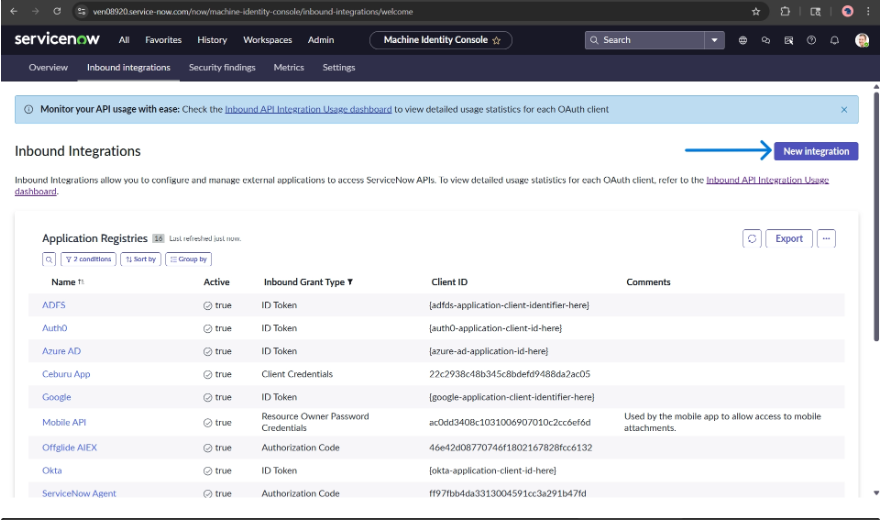Select the Inbound integrations tab

coord(129,67)
